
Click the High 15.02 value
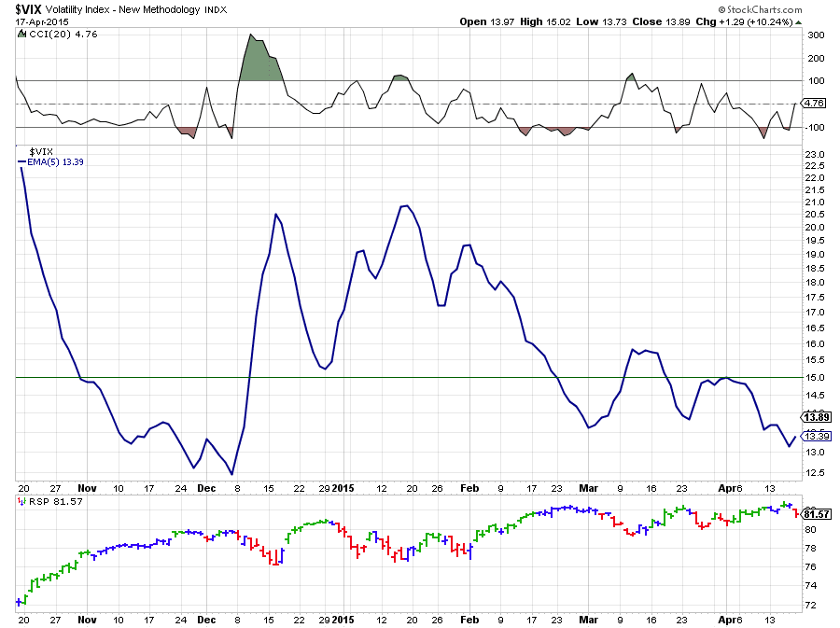pos(545,22)
